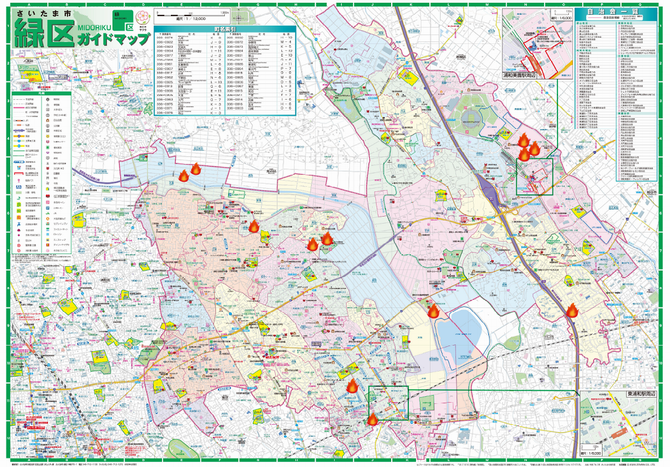Click the 1/12,000 scale bar
This screenshot has width=670, height=467.
click(193, 16)
